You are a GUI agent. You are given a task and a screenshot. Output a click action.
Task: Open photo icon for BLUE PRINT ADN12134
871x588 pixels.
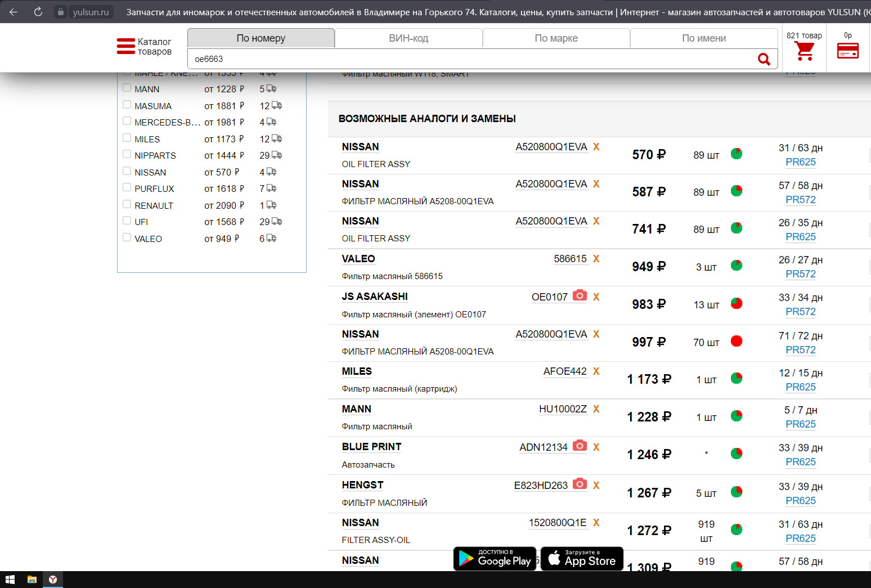pos(580,446)
